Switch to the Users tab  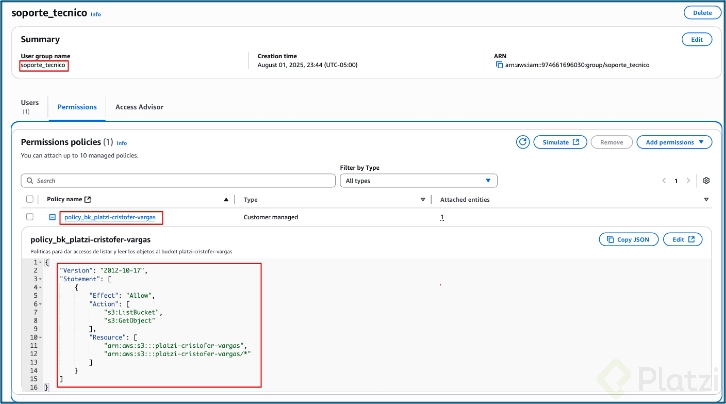pyautogui.click(x=30, y=106)
